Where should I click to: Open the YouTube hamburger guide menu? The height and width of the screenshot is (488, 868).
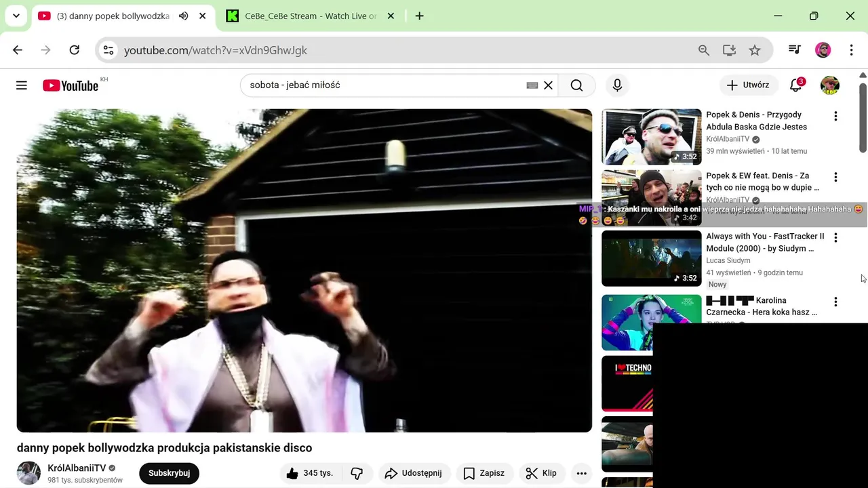(22, 85)
